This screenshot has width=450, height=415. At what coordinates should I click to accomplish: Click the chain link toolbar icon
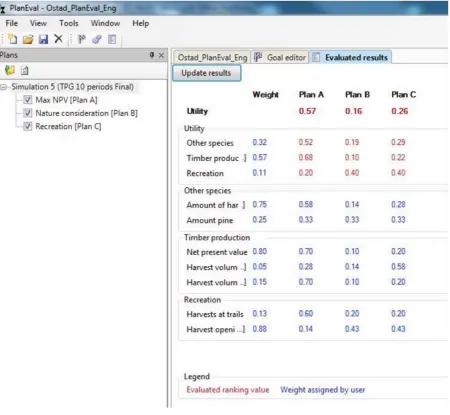[x=97, y=39]
